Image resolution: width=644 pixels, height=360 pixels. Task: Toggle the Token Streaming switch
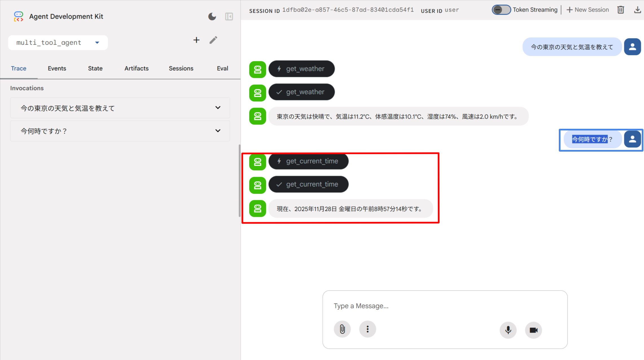tap(501, 10)
